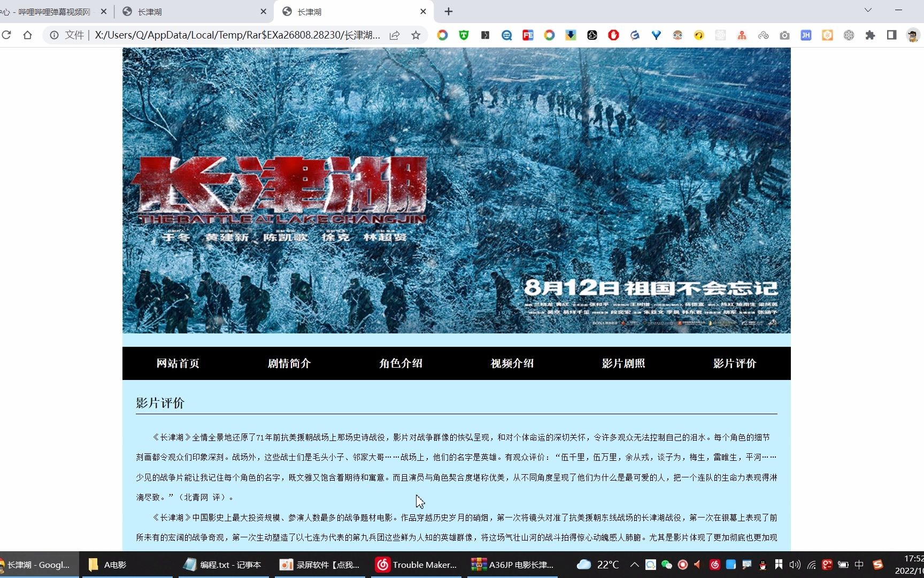Open NetEase Cloud Music tray icon
The width and height of the screenshot is (924, 578).
(x=714, y=565)
